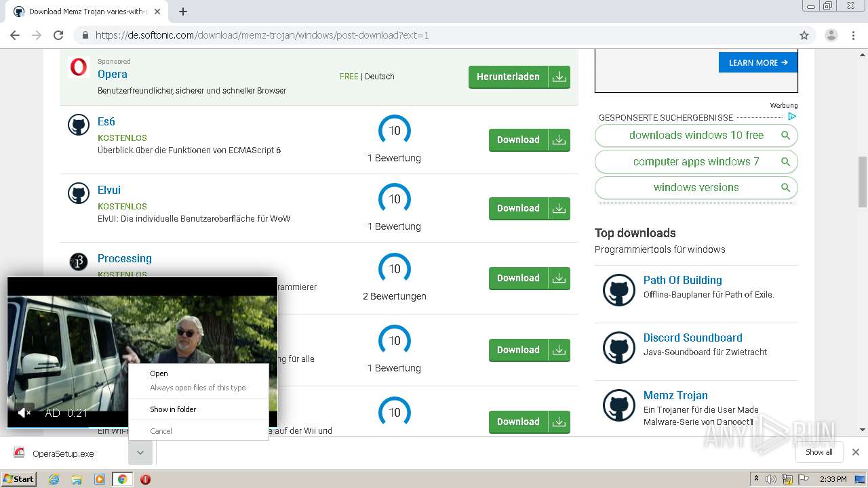This screenshot has width=868, height=488.
Task: Reload the page with the refresh icon
Action: click(x=58, y=35)
